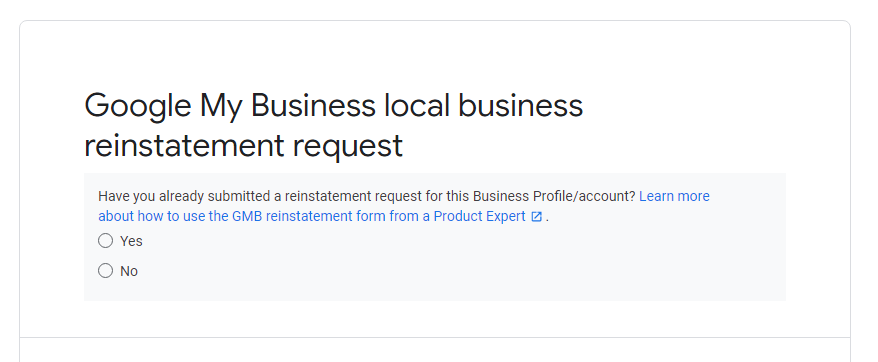Click the empty circle beside Yes
Viewport: 878px width, 362px height.
(105, 241)
